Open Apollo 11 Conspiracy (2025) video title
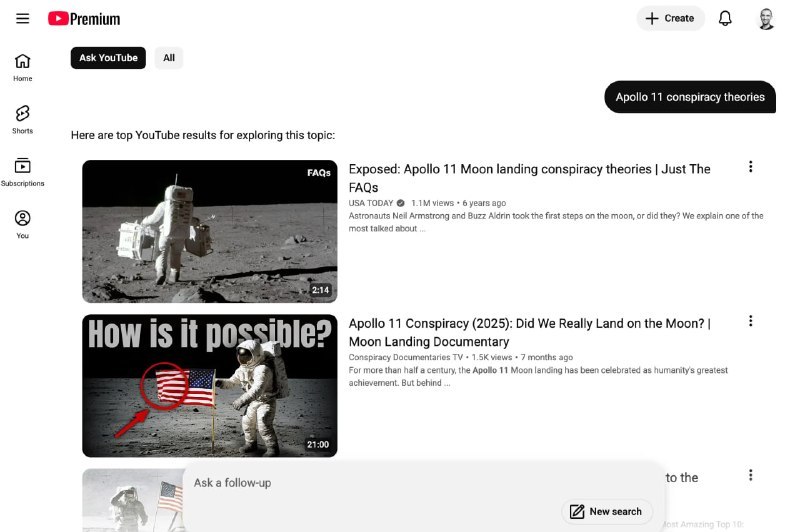This screenshot has width=800, height=532. click(x=529, y=333)
